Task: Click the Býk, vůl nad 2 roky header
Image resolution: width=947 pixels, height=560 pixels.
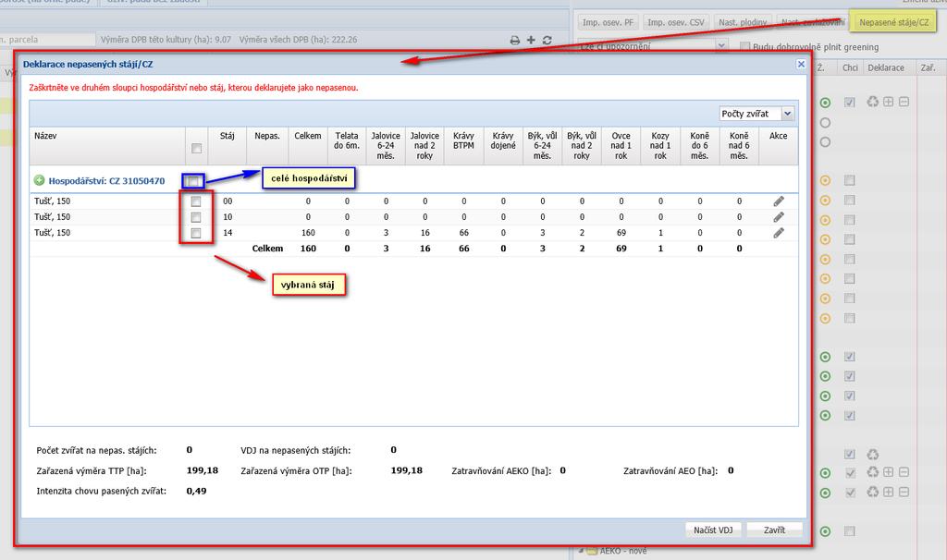Action: pos(582,145)
